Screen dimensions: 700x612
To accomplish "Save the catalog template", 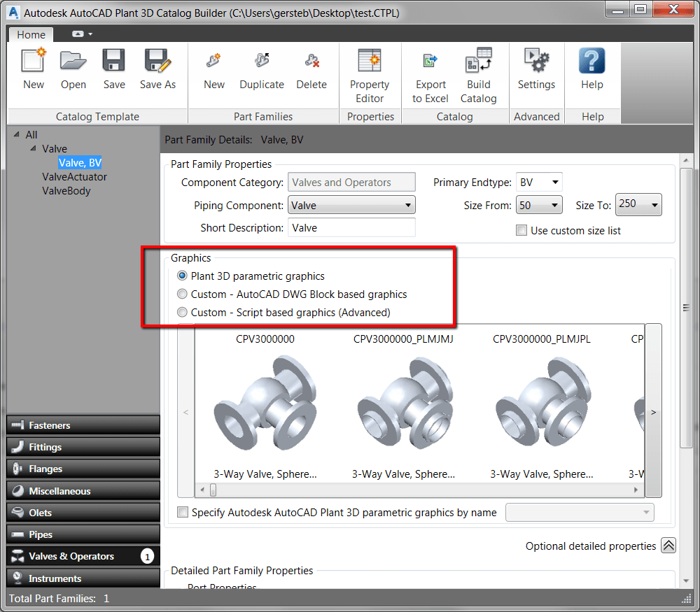I will tap(114, 69).
